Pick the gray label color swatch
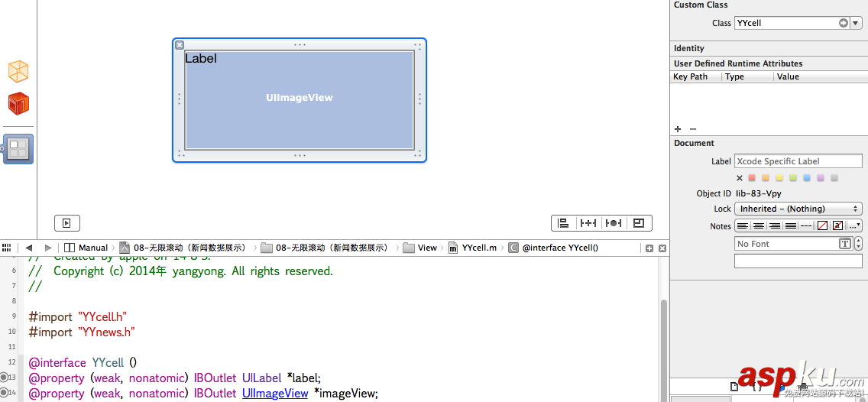The image size is (868, 402). 835,178
